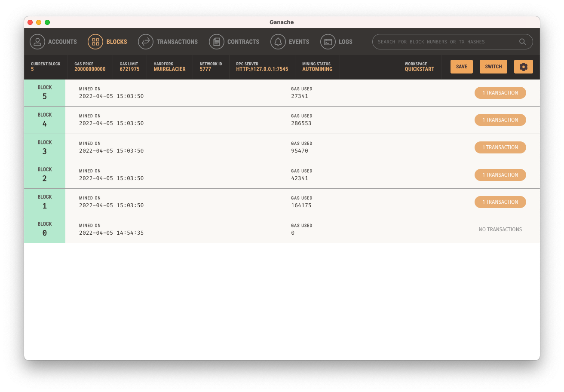Screen dimensions: 564x392
Task: View the 1 Transaction badge of Block 2
Action: [500, 175]
